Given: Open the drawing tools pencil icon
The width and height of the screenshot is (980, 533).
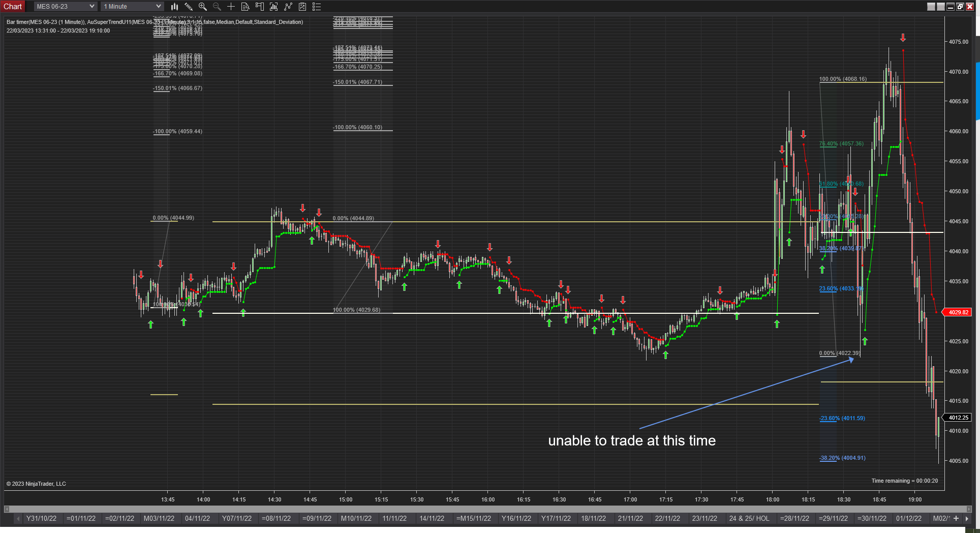Looking at the screenshot, I should coord(189,7).
